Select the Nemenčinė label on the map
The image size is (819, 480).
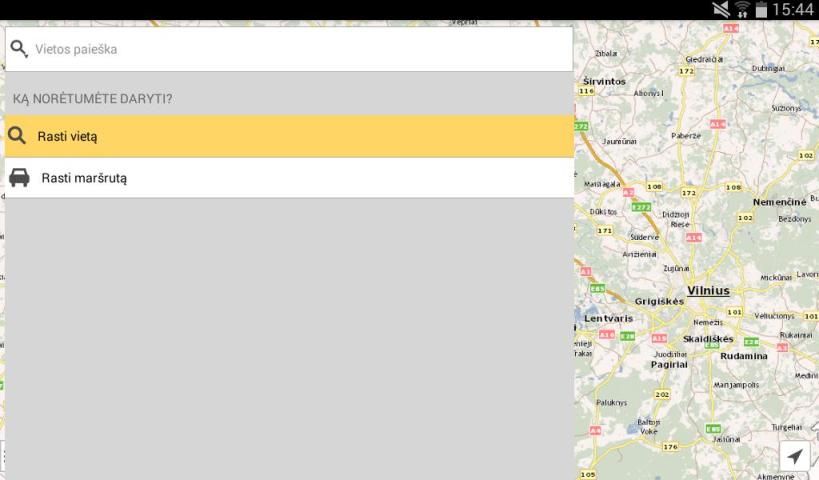(779, 202)
